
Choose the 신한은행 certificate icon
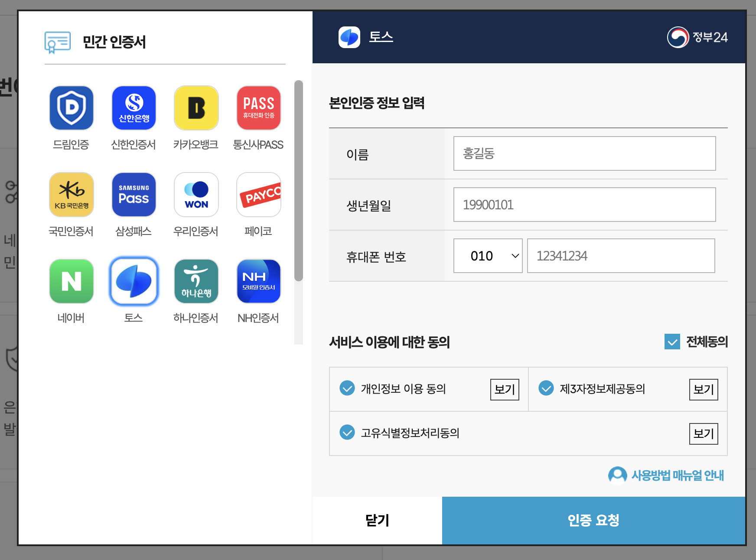click(x=134, y=108)
